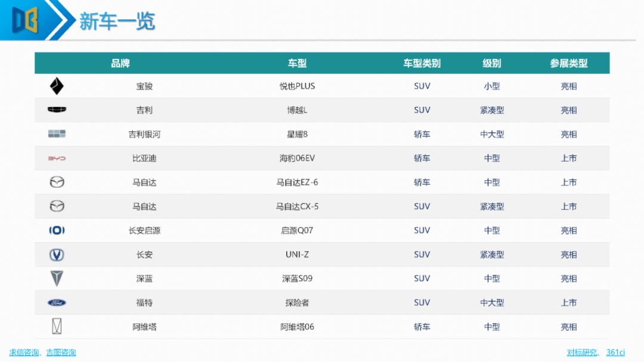644x362 pixels.
Task: Click 轿车 in the 星耀8 row
Action: coord(422,134)
